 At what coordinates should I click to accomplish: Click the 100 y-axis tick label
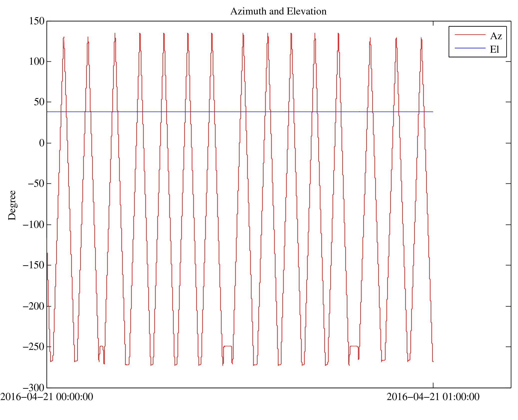pos(37,61)
